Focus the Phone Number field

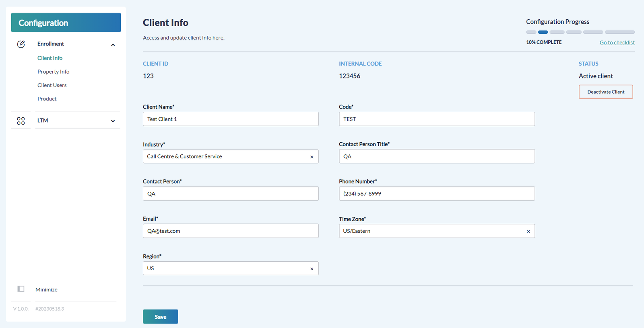coord(437,194)
